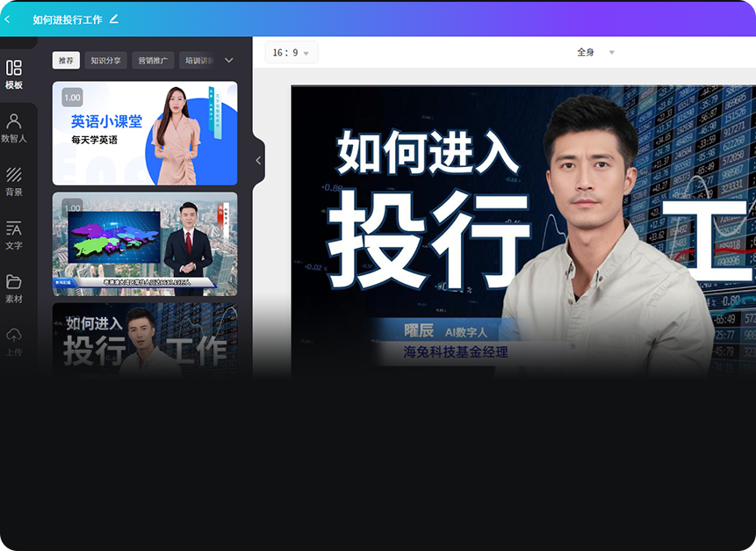Switch to the 推荐 category tab
This screenshot has width=756, height=551.
(66, 61)
